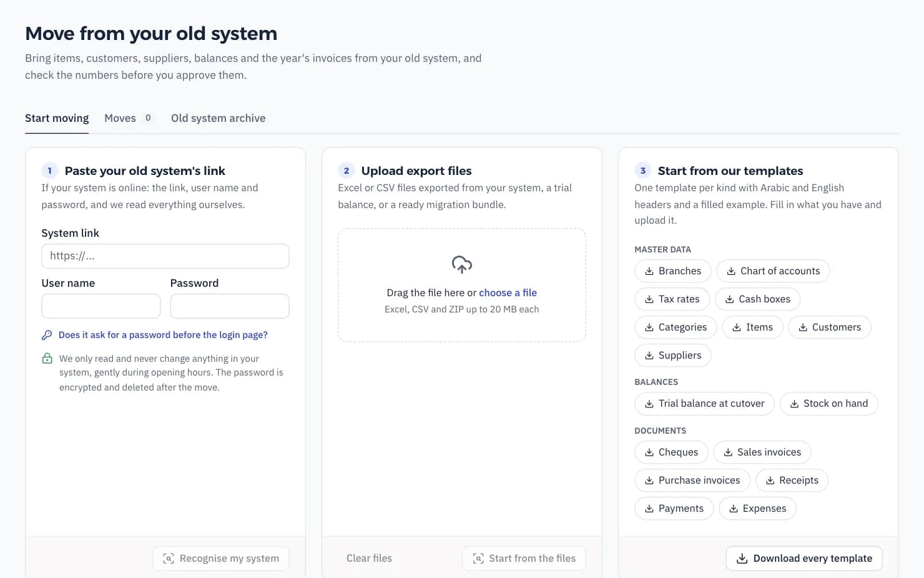The width and height of the screenshot is (924, 578).
Task: Click the download icon on Sales invoices
Action: (x=728, y=452)
